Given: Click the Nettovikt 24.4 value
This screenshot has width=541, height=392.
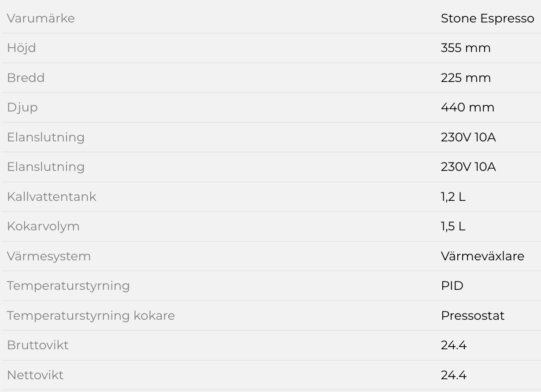Looking at the screenshot, I should click(x=453, y=375).
